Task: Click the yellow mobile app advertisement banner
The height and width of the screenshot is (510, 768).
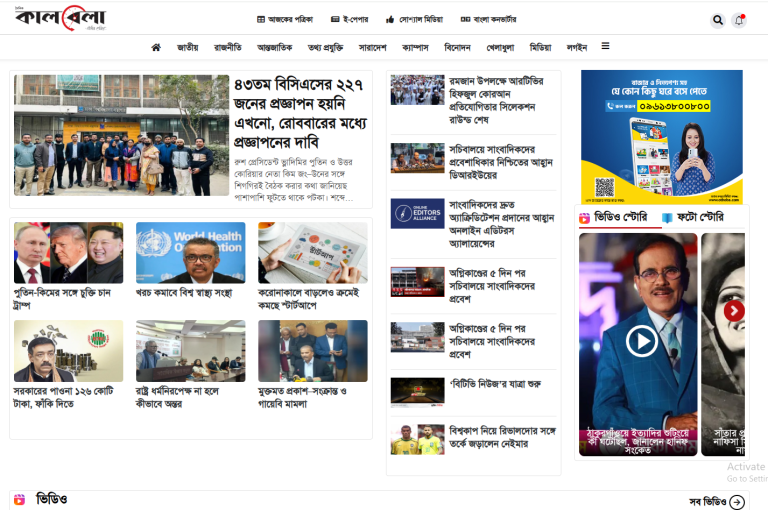Action: tap(661, 136)
